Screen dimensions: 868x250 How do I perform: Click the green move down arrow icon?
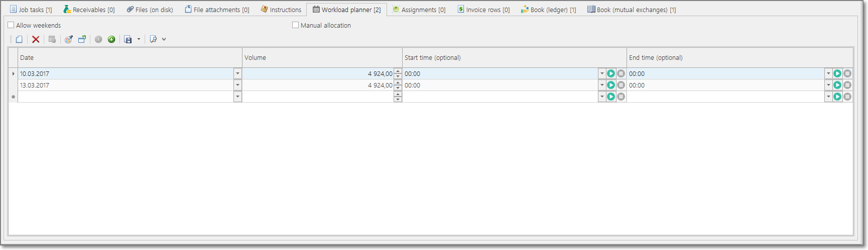[x=111, y=39]
